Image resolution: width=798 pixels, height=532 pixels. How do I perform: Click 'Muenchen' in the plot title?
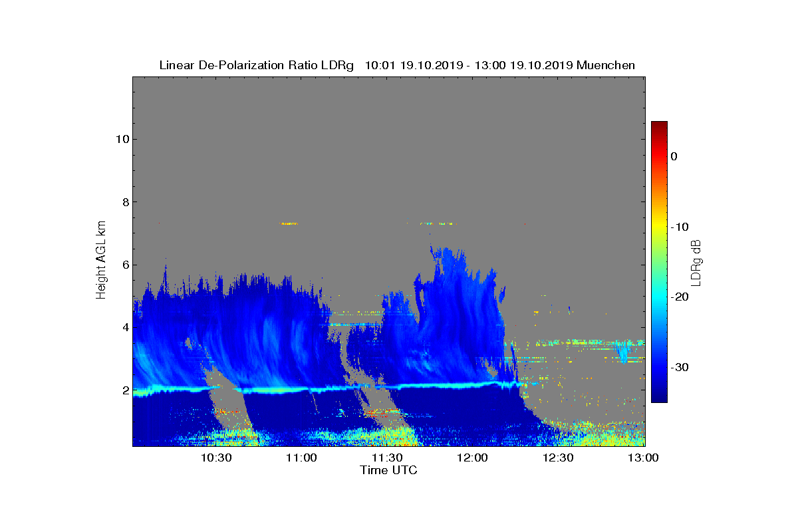click(606, 65)
